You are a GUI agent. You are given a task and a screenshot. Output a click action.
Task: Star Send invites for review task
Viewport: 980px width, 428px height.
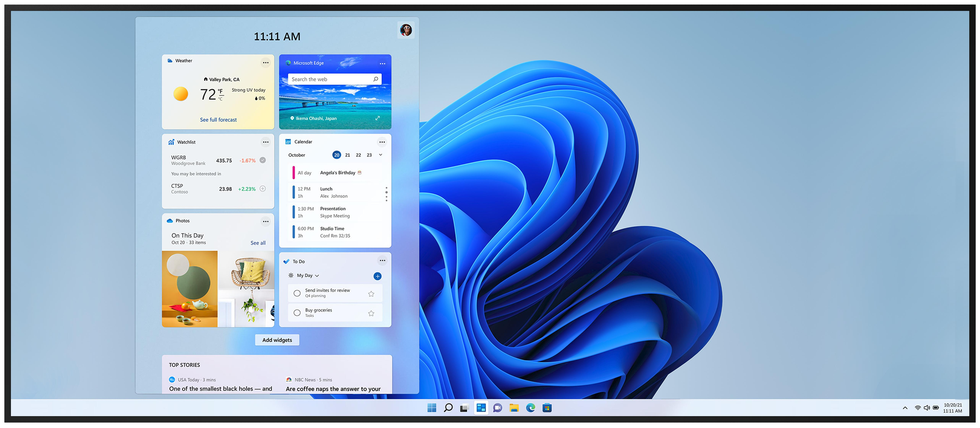pos(371,294)
